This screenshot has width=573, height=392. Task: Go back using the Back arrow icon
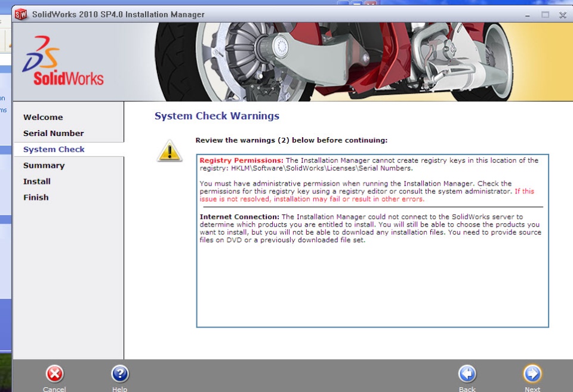[467, 374]
